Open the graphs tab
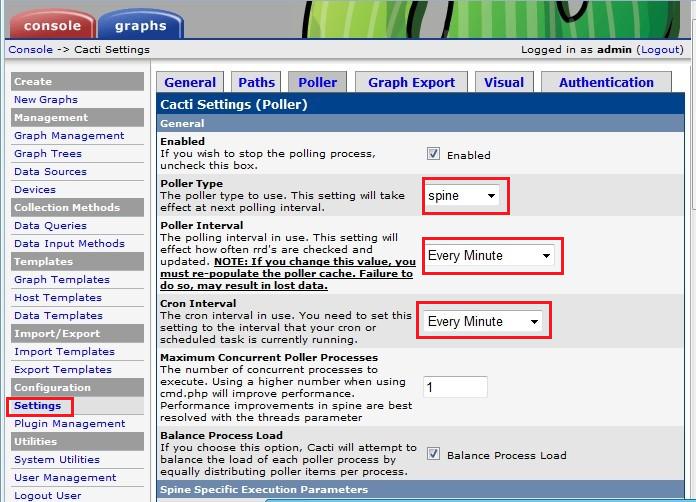The image size is (696, 502). (140, 25)
